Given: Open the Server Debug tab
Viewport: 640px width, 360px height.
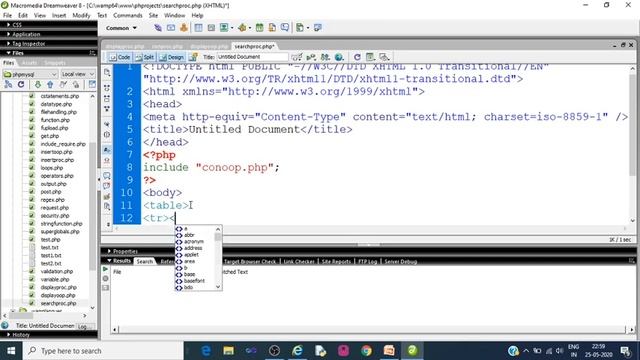Looking at the screenshot, I should pos(400,262).
